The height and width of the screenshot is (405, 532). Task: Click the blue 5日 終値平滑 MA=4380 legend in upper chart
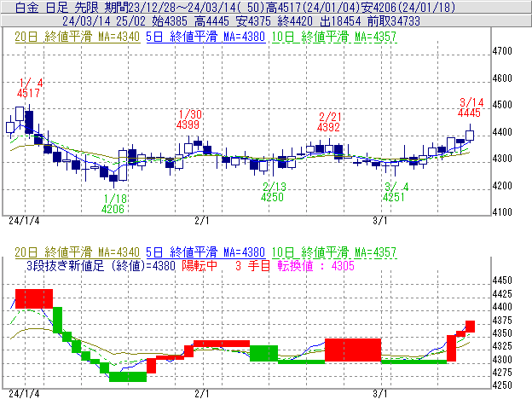[x=205, y=37]
